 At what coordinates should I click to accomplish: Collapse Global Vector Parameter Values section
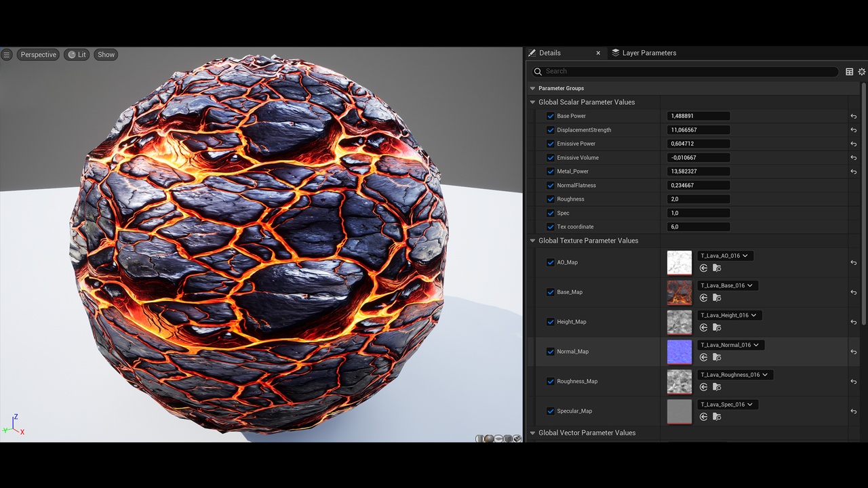(533, 433)
